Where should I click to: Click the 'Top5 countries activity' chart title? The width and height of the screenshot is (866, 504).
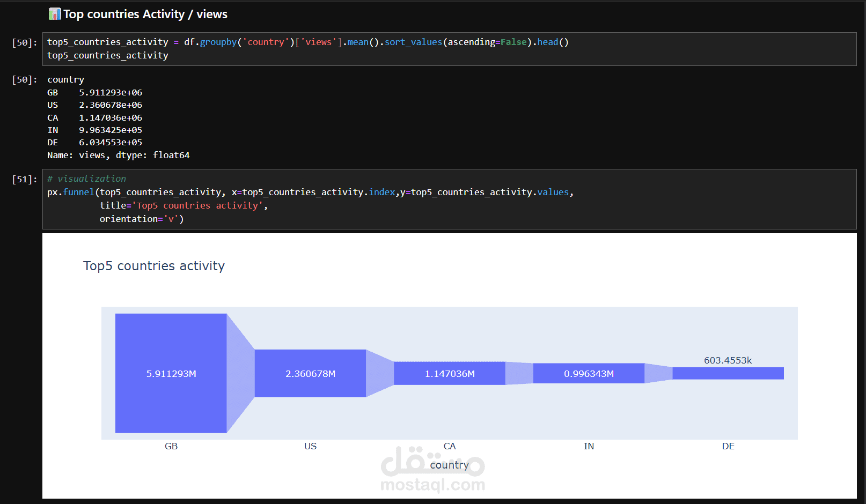tap(154, 266)
